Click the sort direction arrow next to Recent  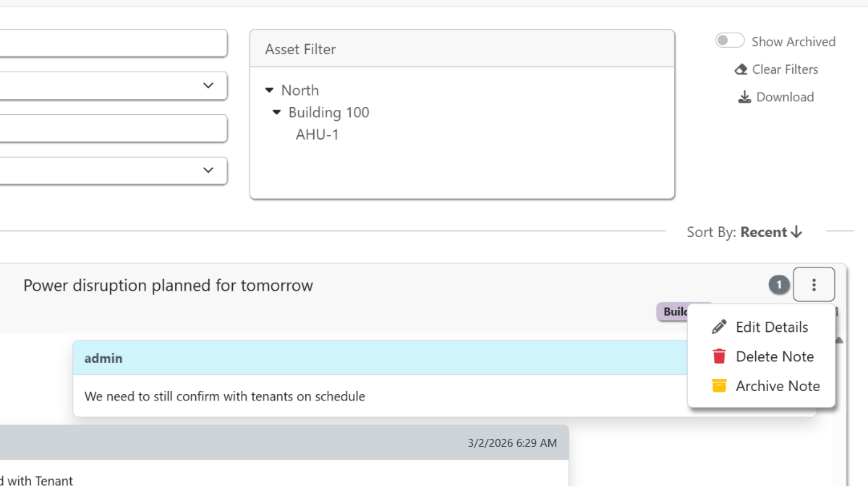[796, 232]
